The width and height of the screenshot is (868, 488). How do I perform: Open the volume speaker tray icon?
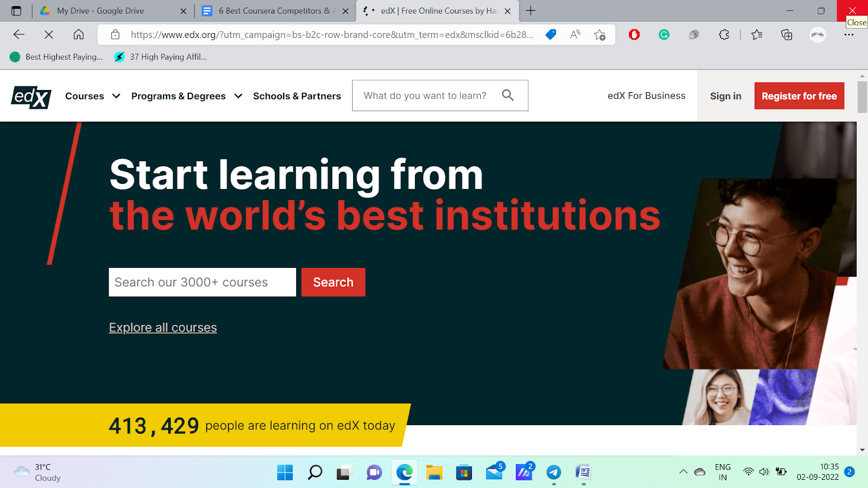click(764, 472)
